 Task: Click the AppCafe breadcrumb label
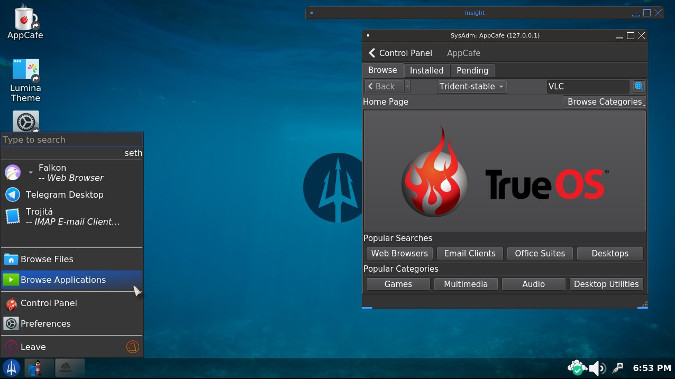[463, 53]
